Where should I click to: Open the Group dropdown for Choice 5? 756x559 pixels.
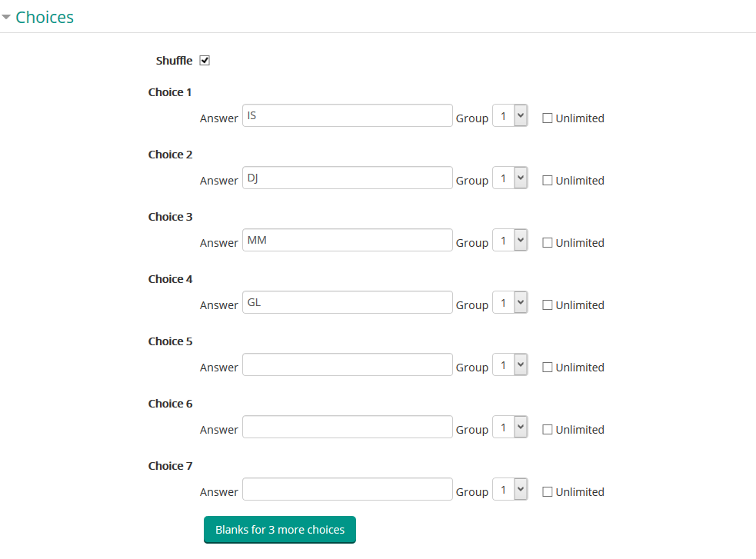point(510,364)
